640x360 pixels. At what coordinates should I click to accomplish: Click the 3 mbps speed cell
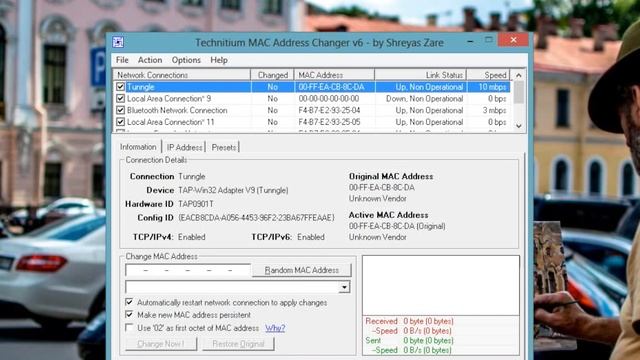click(x=494, y=110)
